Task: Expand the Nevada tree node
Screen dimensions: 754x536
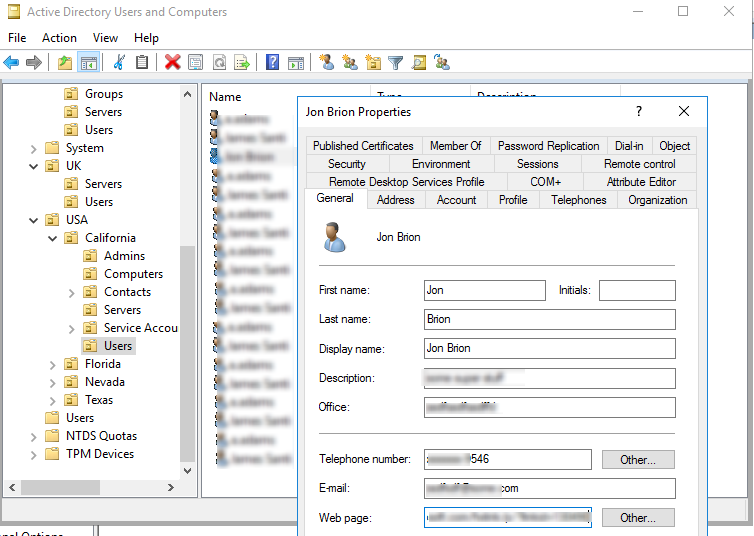Action: (52, 383)
